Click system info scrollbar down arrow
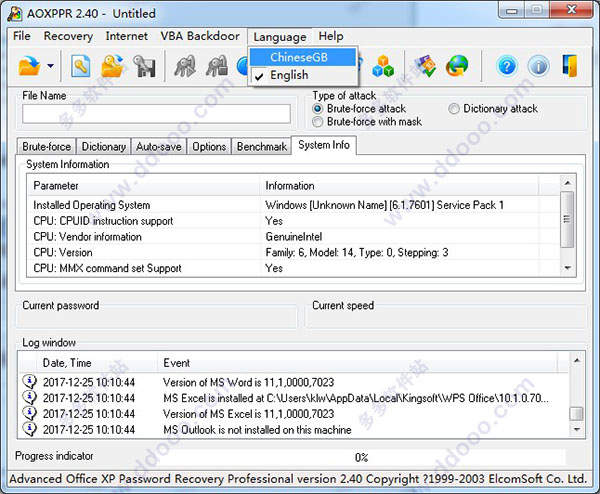The height and width of the screenshot is (494, 600). (567, 268)
